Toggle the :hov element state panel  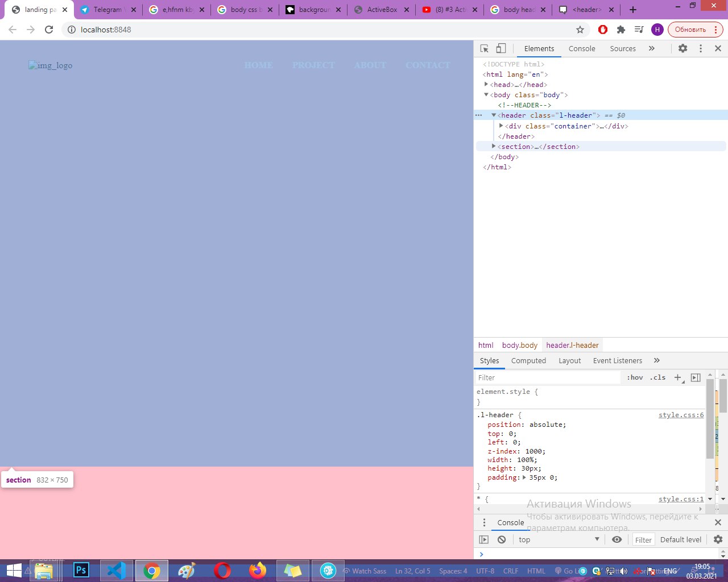tap(635, 377)
